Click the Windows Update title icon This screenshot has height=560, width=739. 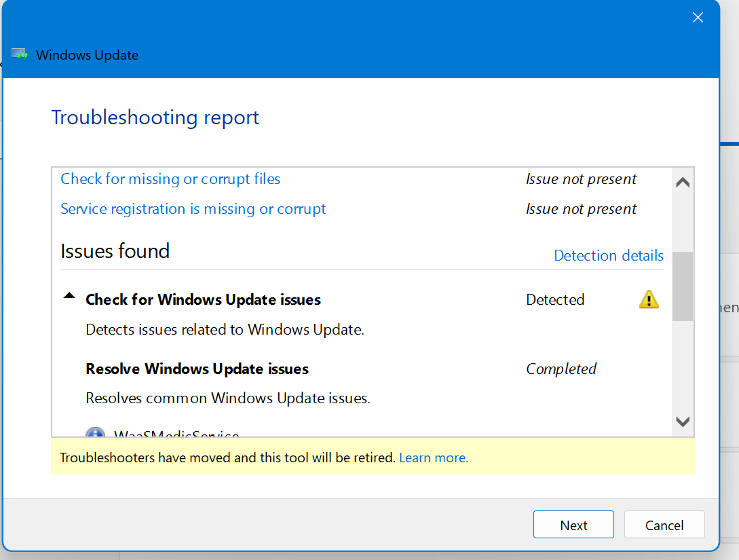click(x=20, y=55)
